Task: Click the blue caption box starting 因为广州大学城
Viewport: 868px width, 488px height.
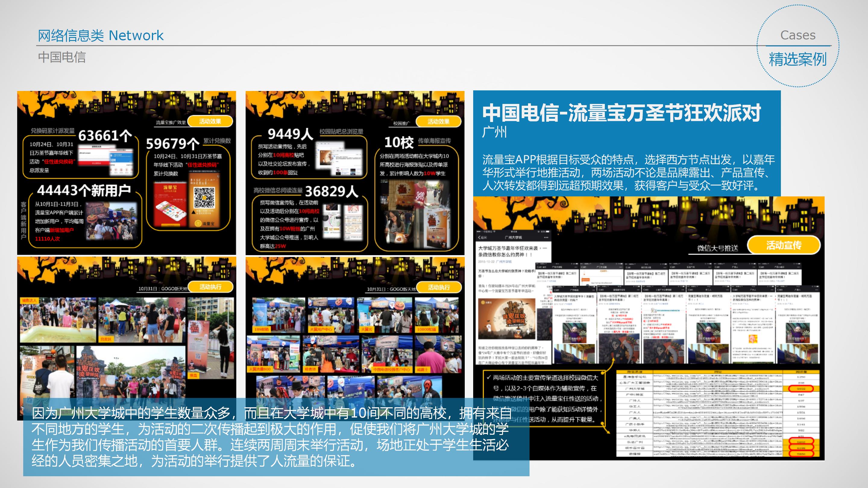Action: click(x=269, y=437)
